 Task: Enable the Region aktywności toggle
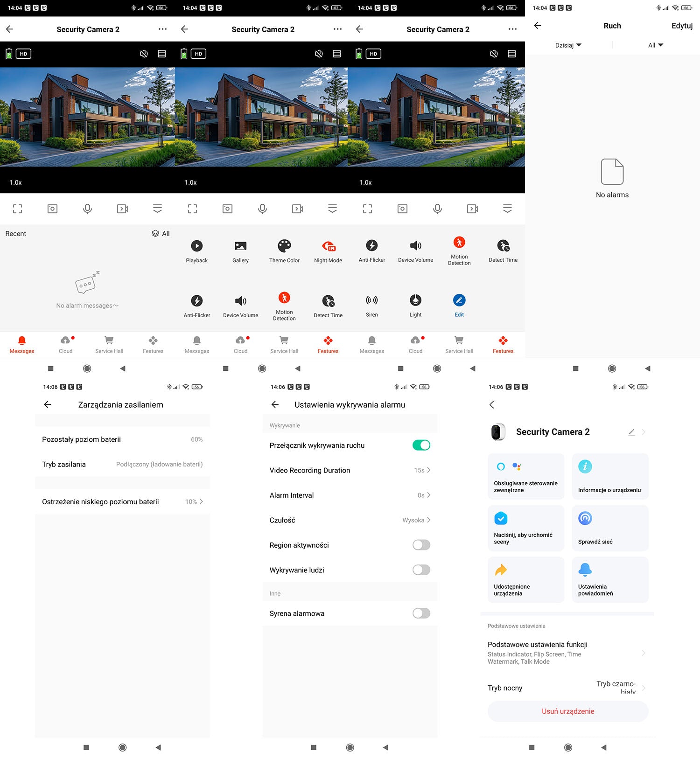(x=421, y=545)
